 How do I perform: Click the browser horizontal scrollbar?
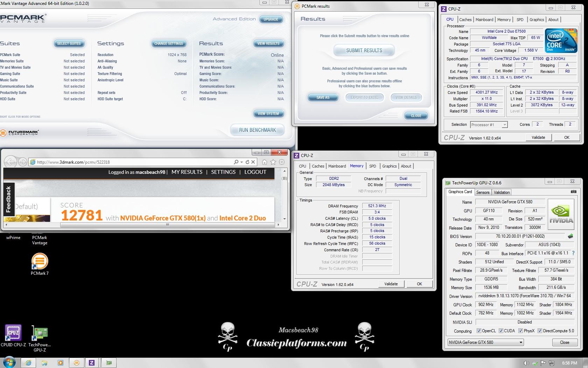(167, 225)
